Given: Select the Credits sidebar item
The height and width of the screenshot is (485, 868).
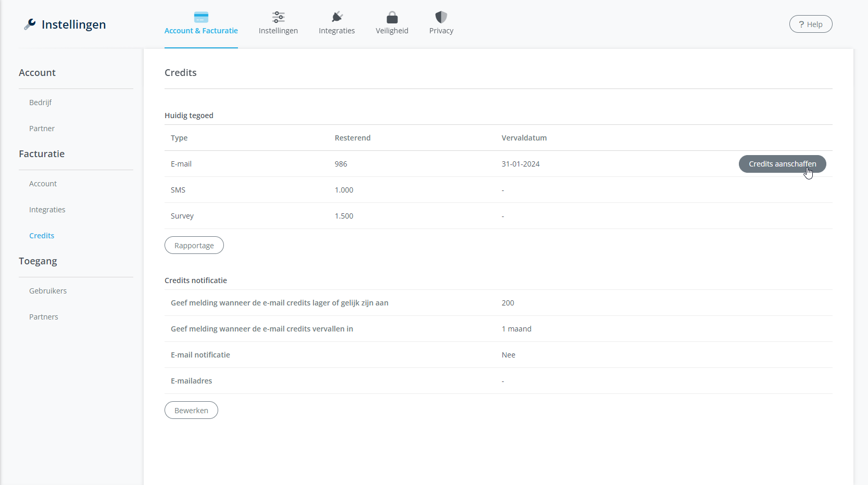Looking at the screenshot, I should click(x=42, y=236).
